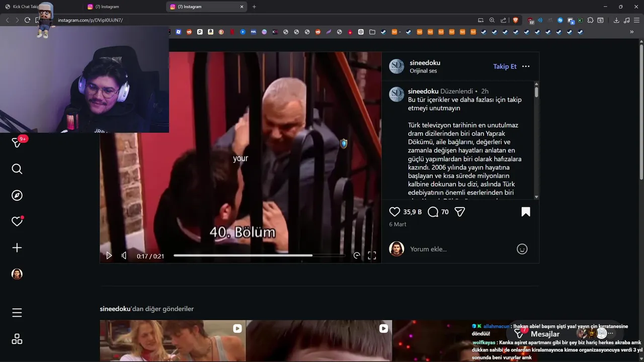This screenshot has width=644, height=362.
Task: Click the Orijinal ses audio link
Action: point(423,71)
